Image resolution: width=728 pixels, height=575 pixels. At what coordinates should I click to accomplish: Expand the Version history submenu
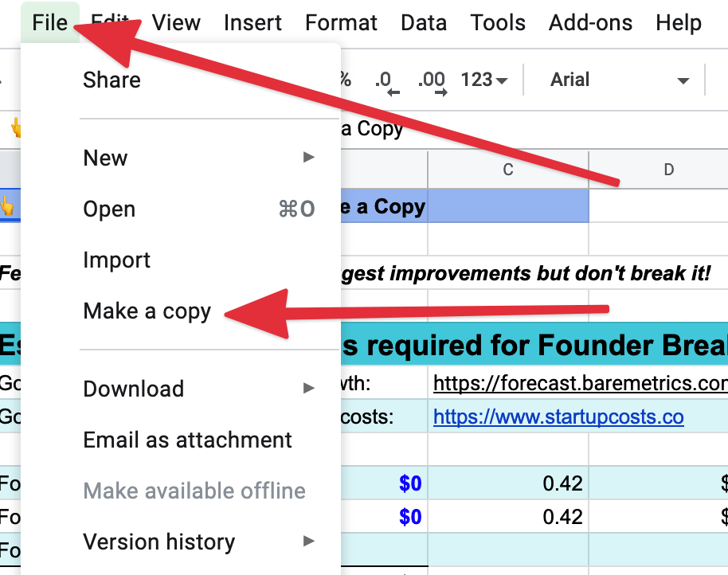(x=199, y=542)
